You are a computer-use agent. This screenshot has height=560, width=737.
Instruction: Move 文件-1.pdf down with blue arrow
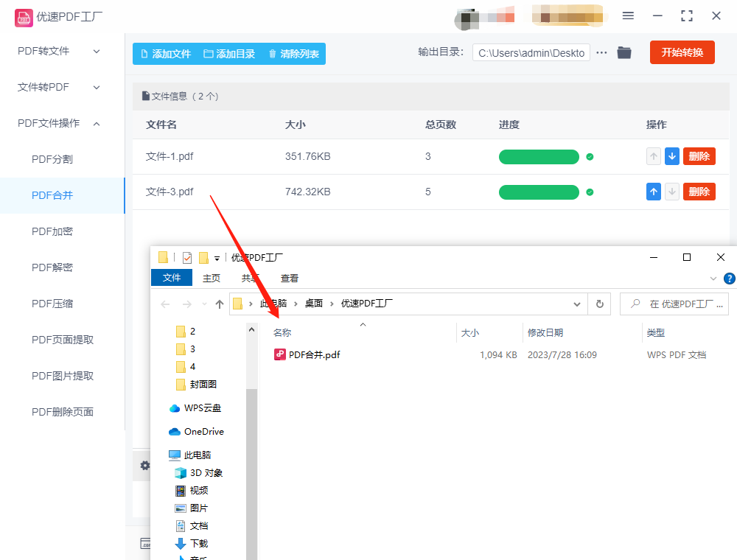coord(672,156)
